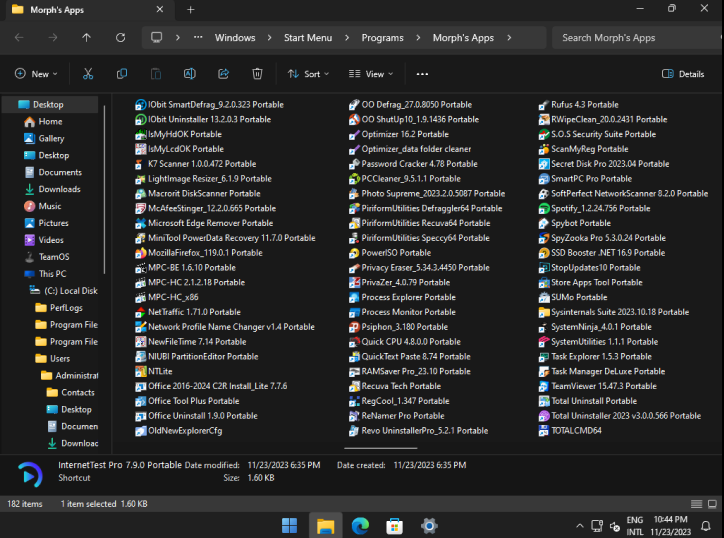
Task: Select MozillaFirefox_119.0.1 Portable icon
Action: click(x=140, y=253)
